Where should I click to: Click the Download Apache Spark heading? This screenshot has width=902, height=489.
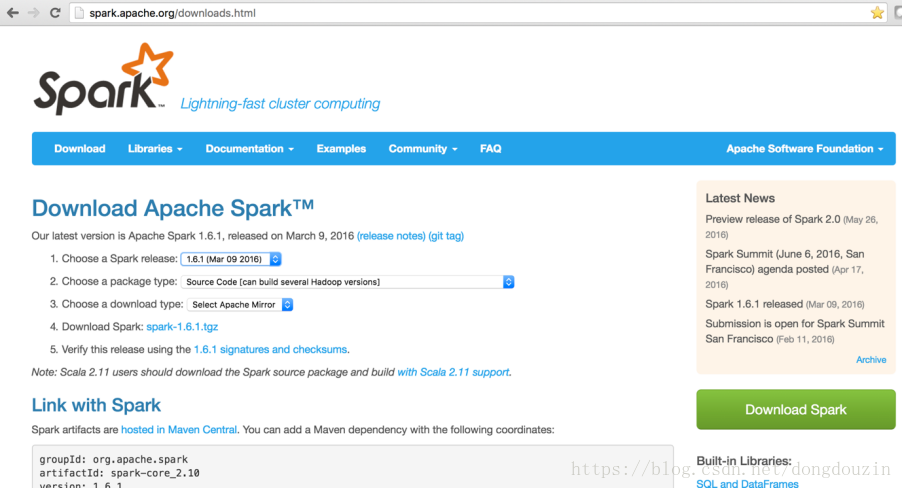(173, 208)
